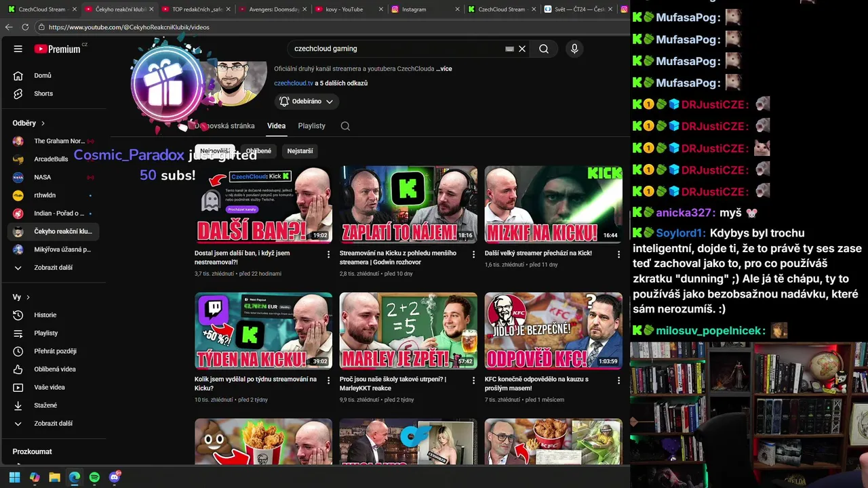This screenshot has width=868, height=488.
Task: Show more subscriptions via Zobrazit další
Action: (52, 268)
